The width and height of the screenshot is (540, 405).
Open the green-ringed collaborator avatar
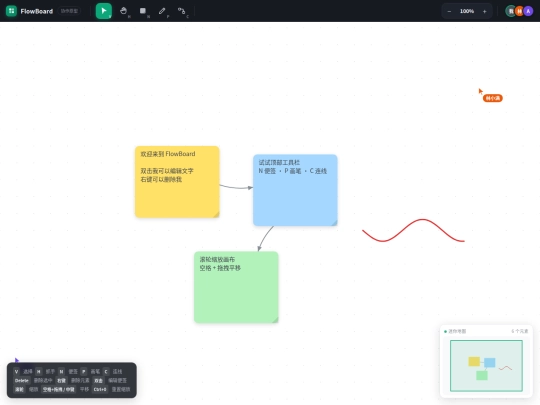tap(511, 11)
